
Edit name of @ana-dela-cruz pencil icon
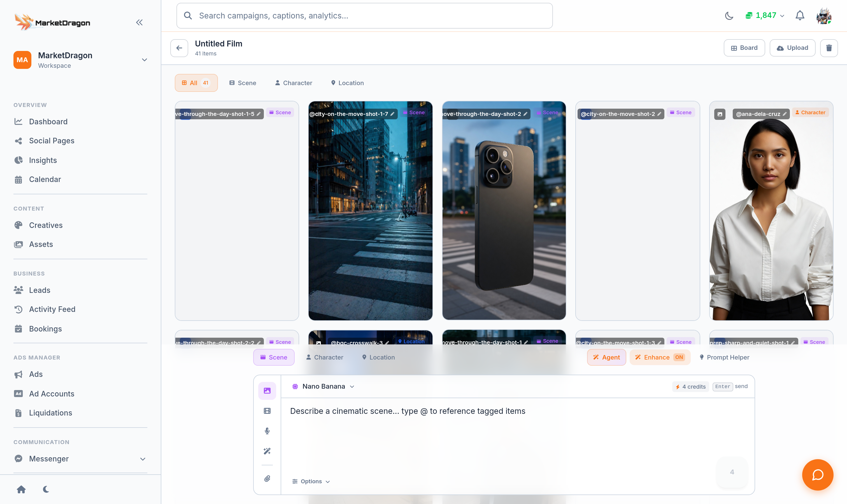785,114
